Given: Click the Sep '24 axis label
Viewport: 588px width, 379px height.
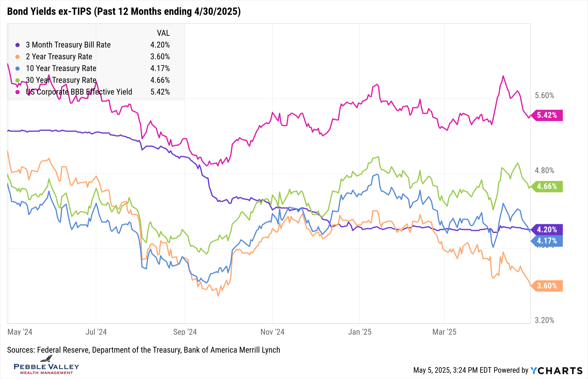Looking at the screenshot, I should pos(185,332).
